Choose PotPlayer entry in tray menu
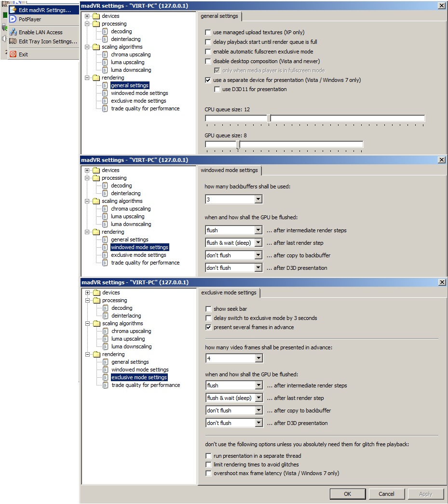 click(45, 19)
